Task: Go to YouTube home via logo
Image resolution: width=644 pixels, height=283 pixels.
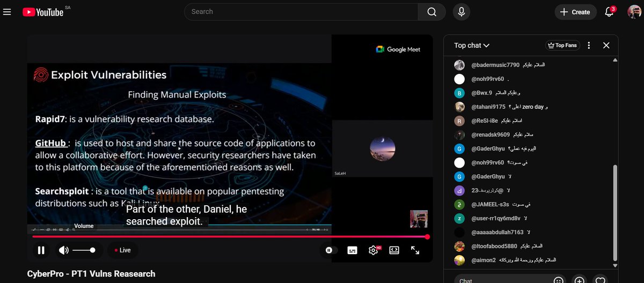Action: pyautogui.click(x=43, y=12)
